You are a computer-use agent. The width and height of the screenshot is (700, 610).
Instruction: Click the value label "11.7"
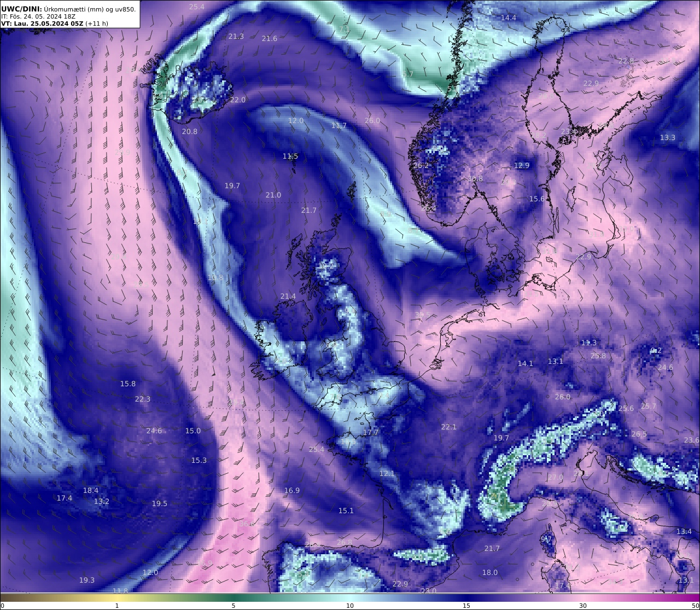(339, 126)
